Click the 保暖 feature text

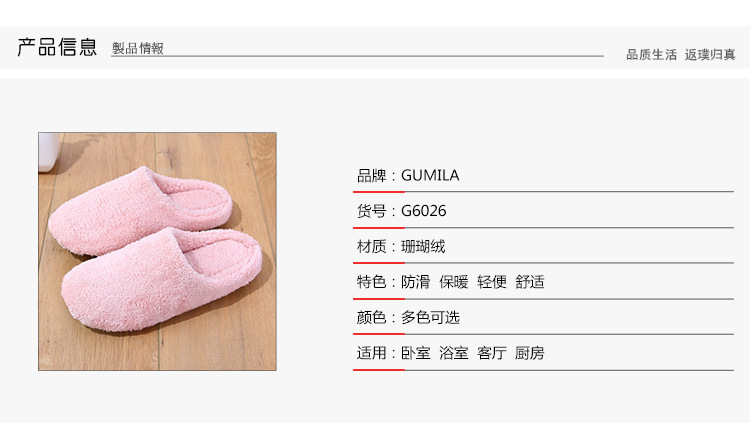click(x=453, y=282)
